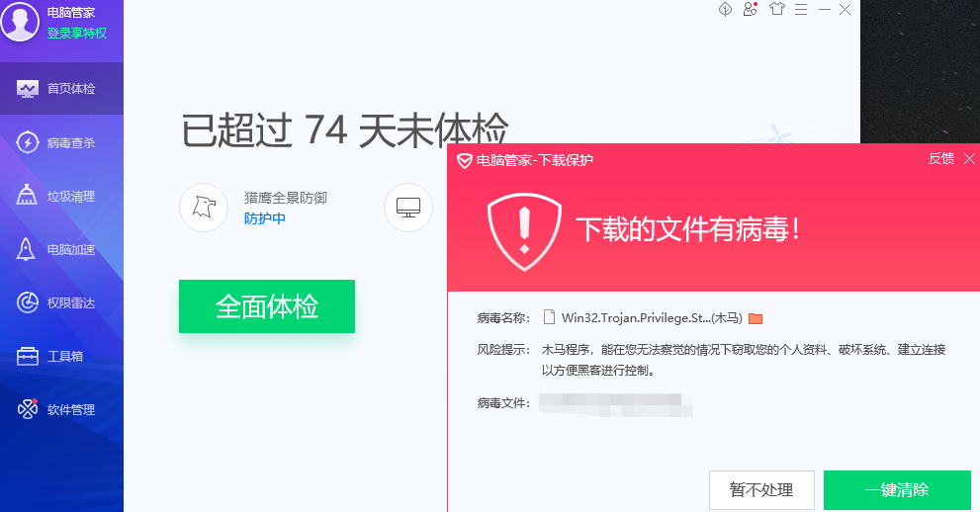Screen dimensions: 980x512
Task: Click the home checkup monitor icon
Action: pyautogui.click(x=28, y=89)
